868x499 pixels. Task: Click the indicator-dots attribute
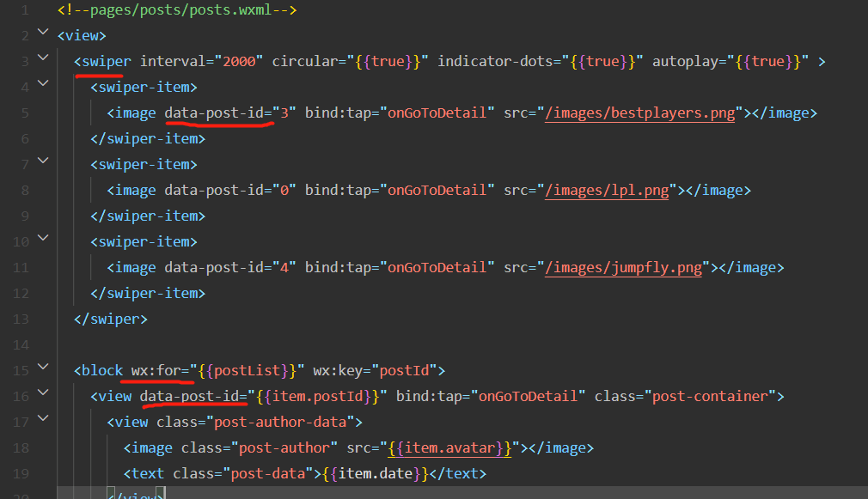click(x=541, y=61)
